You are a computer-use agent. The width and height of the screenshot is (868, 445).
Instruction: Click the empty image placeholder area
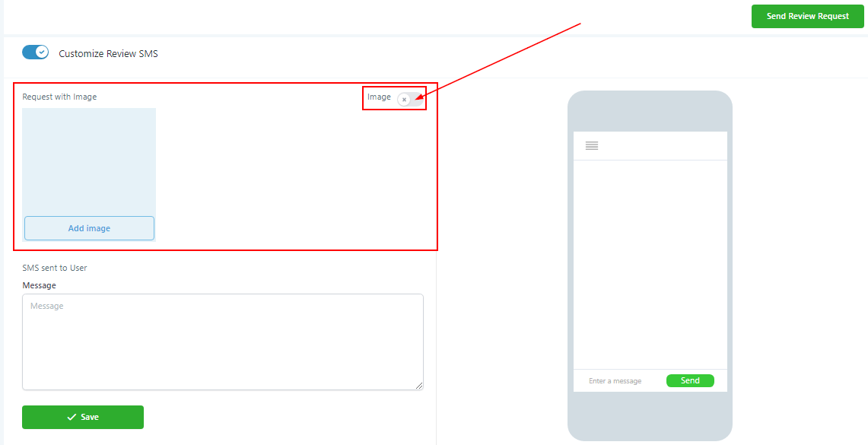point(89,161)
